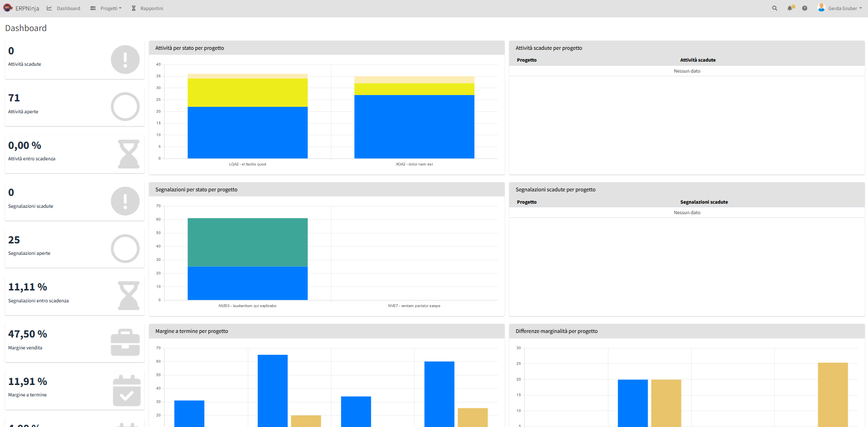Click Attività scadute column header
Image resolution: width=868 pixels, height=427 pixels.
point(698,60)
